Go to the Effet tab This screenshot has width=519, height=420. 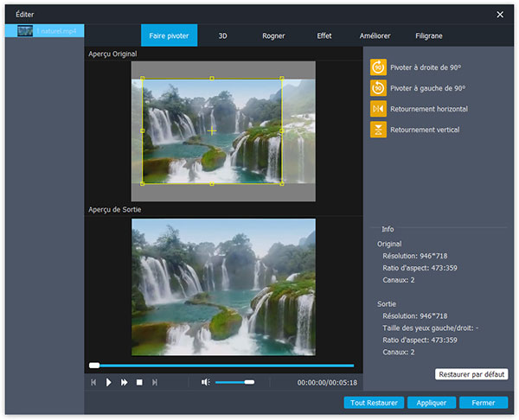tap(324, 36)
